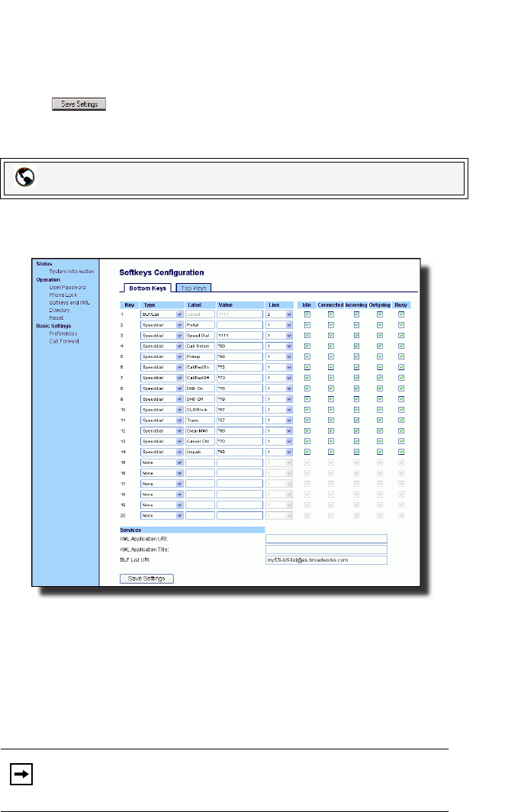Toggle the Idle checkbox for key 1

(x=307, y=314)
